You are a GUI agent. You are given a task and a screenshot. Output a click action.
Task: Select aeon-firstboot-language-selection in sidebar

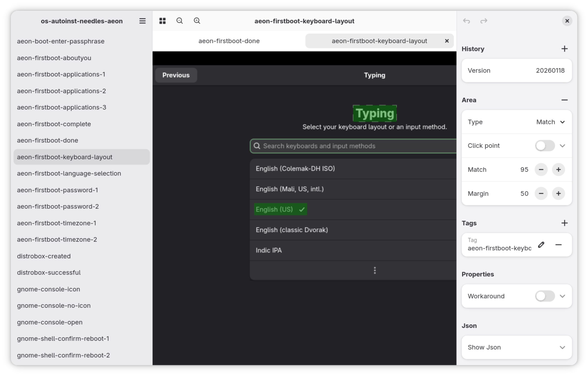82,173
